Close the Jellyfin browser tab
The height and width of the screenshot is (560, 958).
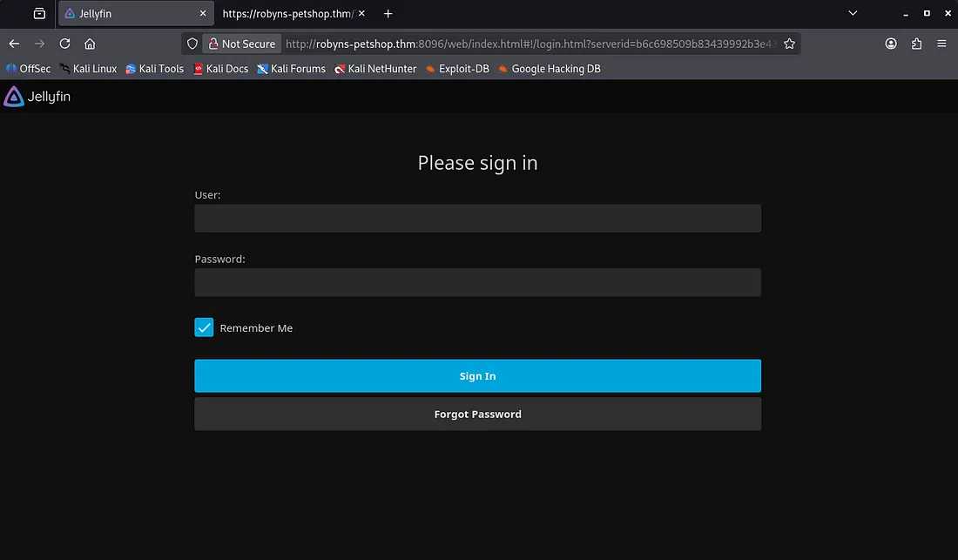coord(204,14)
